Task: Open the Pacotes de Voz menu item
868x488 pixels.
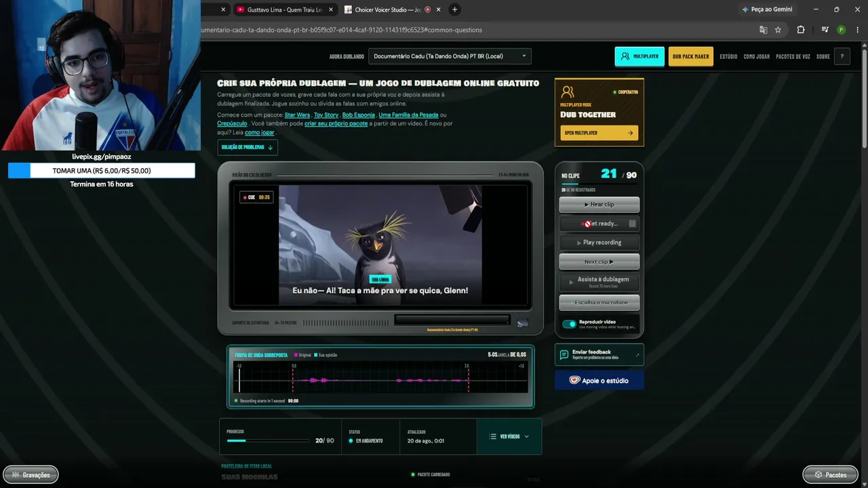Action: [x=793, y=57]
